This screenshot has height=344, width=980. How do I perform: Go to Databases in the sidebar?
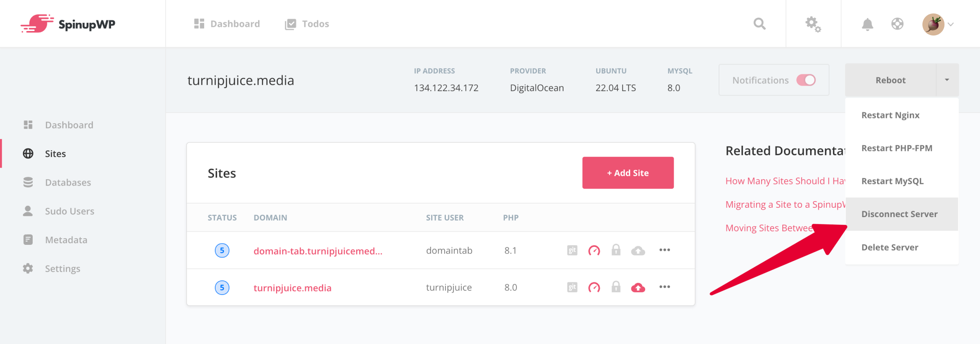[x=68, y=182]
